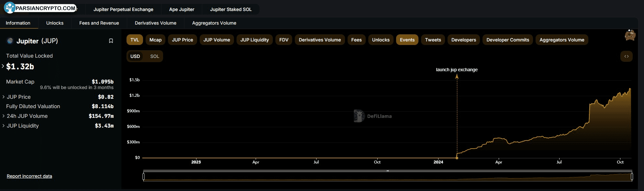The image size is (644, 191).
Task: Toggle the JUP Price series
Action: click(183, 40)
